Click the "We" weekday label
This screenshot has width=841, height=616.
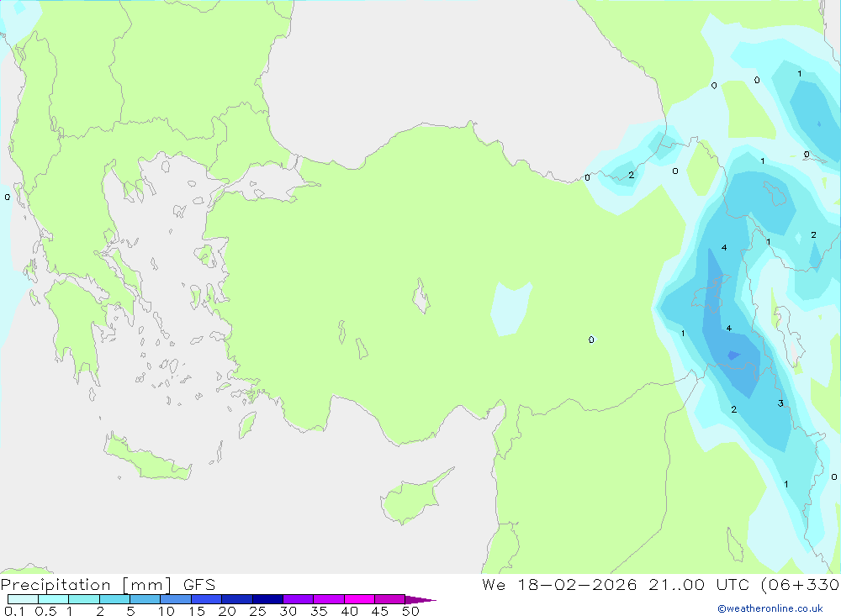click(x=494, y=584)
